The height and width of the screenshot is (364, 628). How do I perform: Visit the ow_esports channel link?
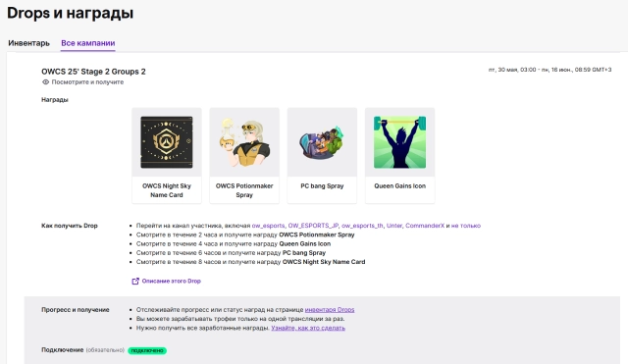point(268,226)
